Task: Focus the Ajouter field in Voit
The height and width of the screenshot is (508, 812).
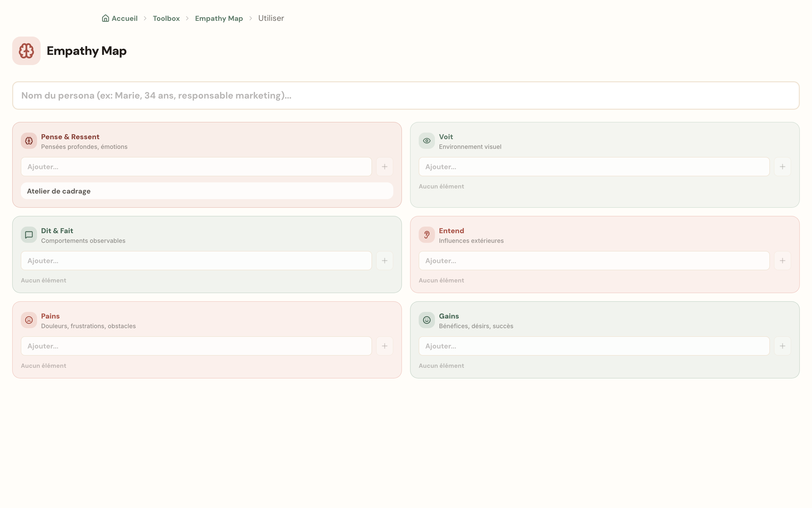Action: [594, 167]
